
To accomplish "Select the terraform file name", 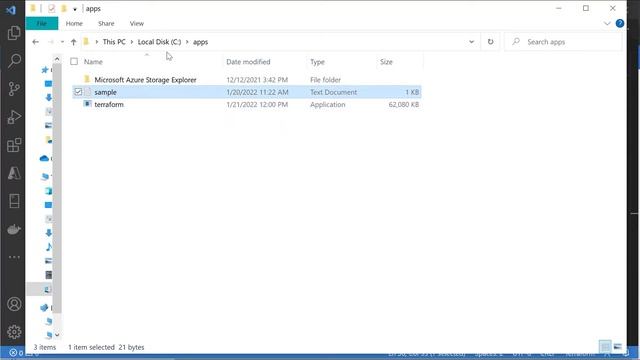I will pyautogui.click(x=109, y=104).
